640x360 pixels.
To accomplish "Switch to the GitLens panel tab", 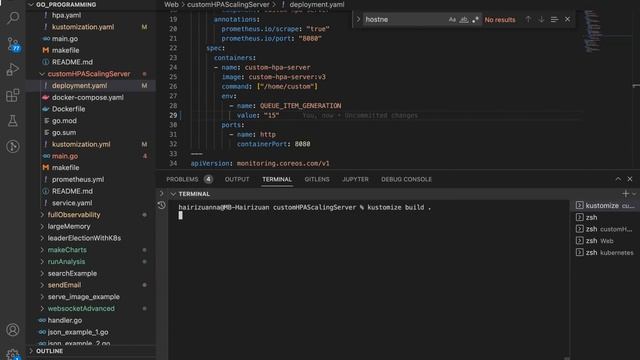I will [317, 179].
